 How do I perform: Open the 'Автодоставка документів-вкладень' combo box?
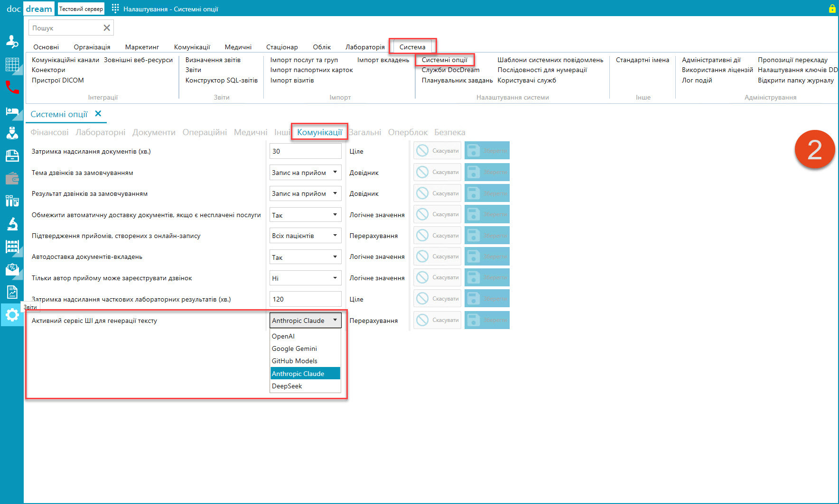point(305,257)
